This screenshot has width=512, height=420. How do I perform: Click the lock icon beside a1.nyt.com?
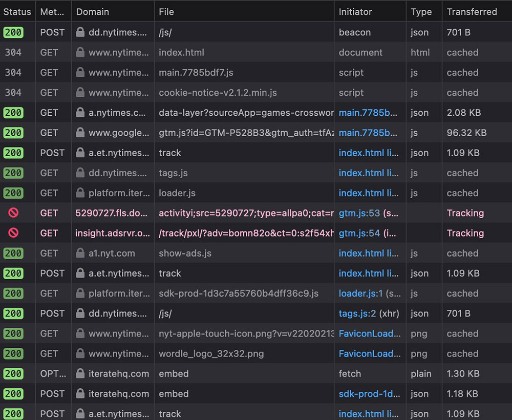(x=80, y=253)
